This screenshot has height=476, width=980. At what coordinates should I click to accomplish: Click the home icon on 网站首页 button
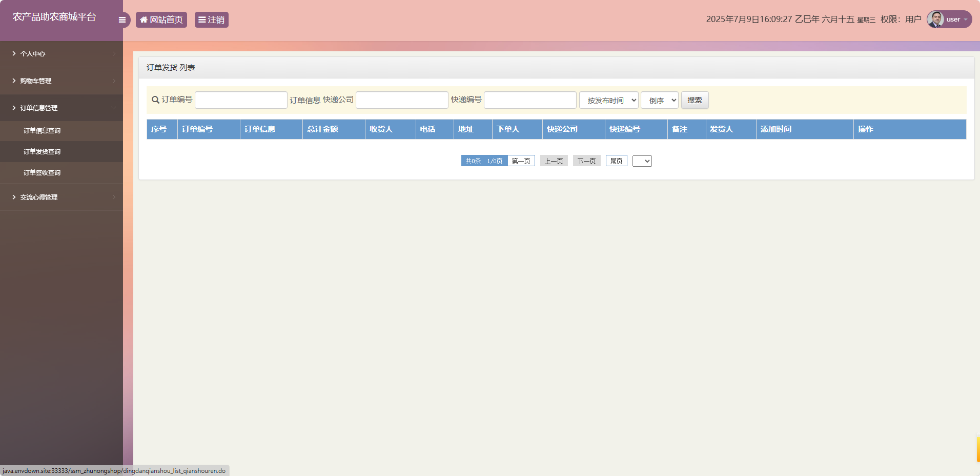tap(144, 19)
